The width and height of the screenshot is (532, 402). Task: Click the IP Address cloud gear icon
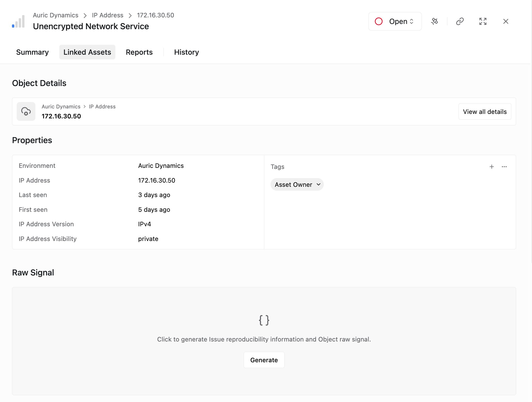click(x=26, y=111)
